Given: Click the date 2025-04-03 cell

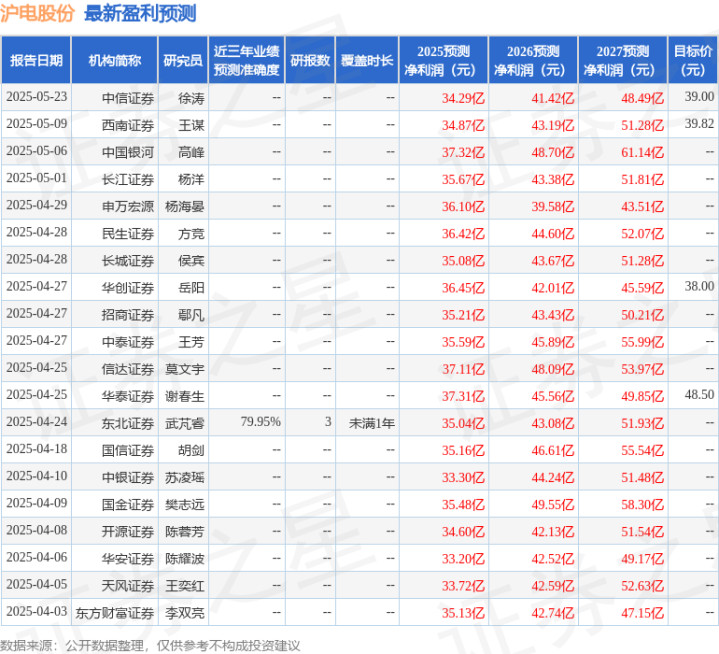Looking at the screenshot, I should coord(37,611).
